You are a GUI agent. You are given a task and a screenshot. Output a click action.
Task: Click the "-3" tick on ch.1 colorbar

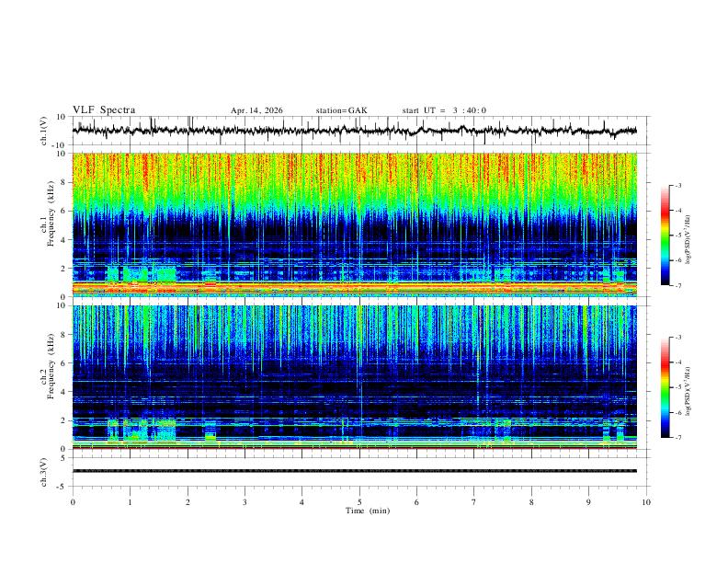(678, 185)
